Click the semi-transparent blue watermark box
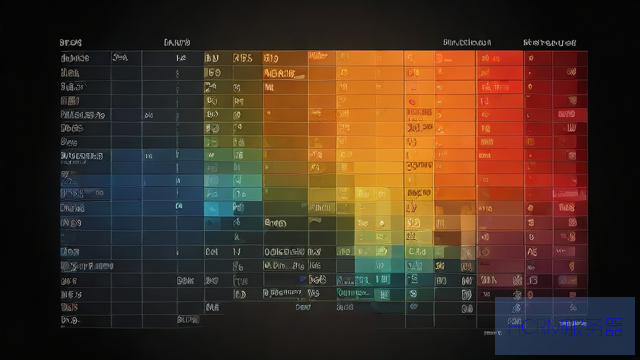 (565, 326)
